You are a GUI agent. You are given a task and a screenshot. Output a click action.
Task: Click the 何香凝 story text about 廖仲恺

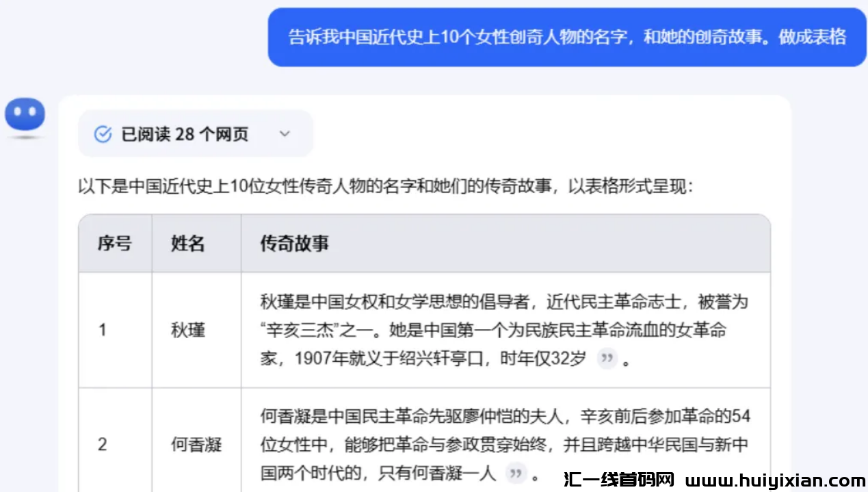(x=505, y=445)
